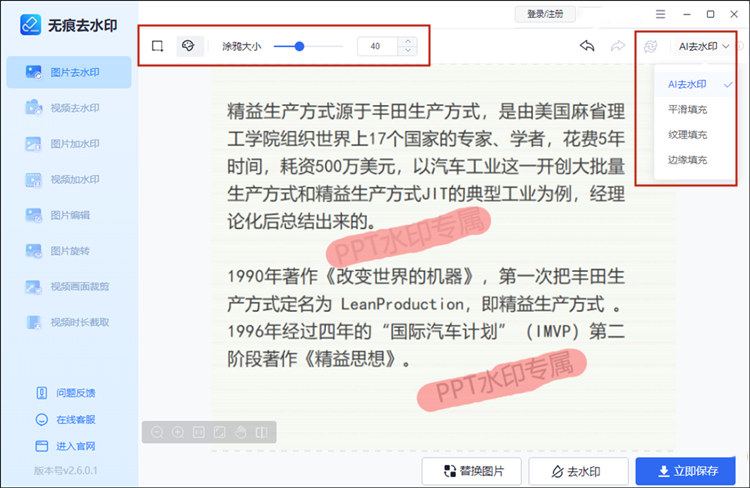Open 视频画面裁剪 in the sidebar
The image size is (750, 488).
69,286
